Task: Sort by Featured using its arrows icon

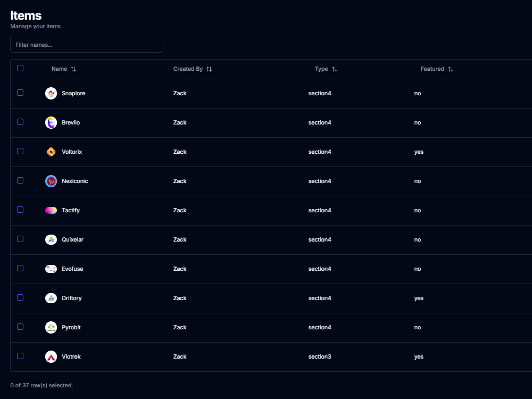Action: 451,69
